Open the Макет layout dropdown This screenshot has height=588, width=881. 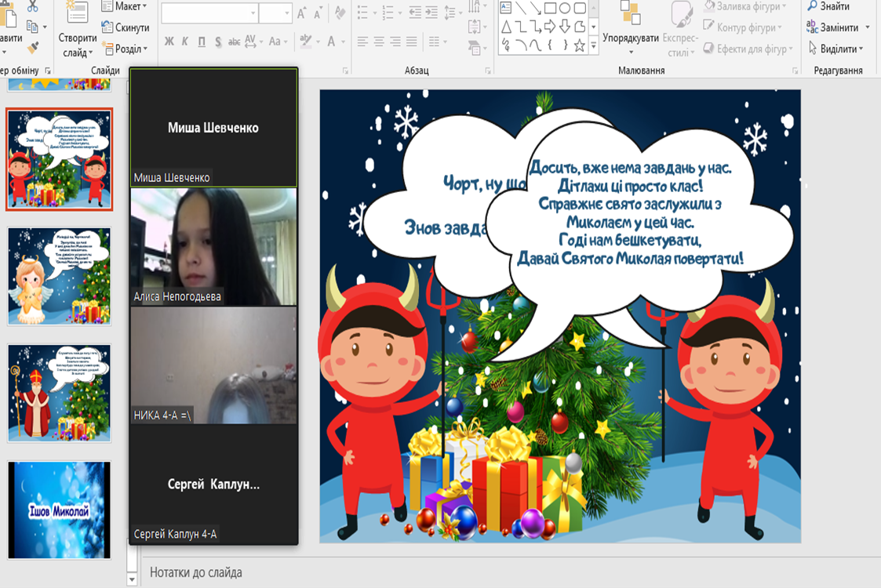point(125,6)
